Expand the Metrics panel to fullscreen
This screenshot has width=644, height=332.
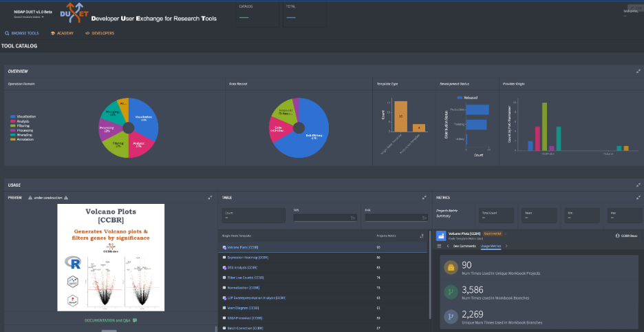coord(638,198)
